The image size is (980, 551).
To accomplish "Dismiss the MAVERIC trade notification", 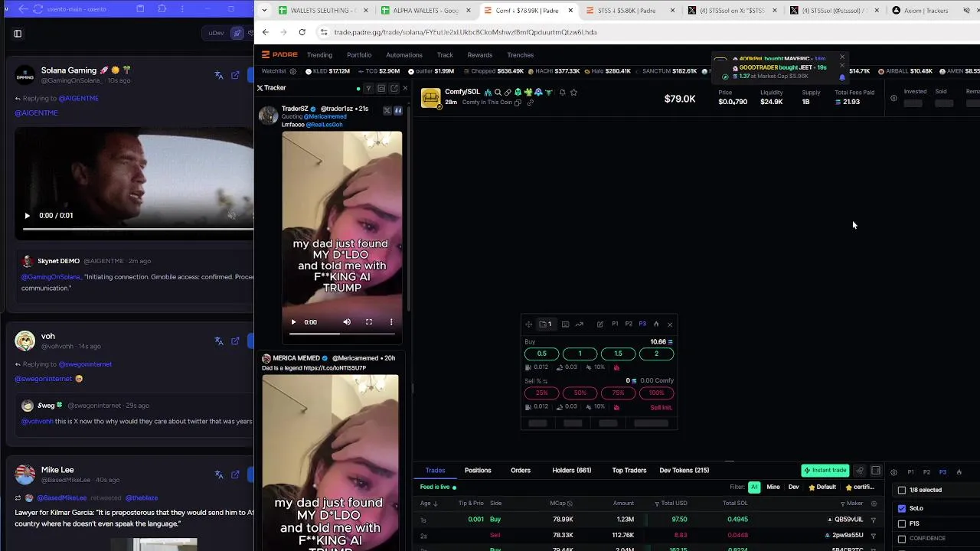I will coord(842,57).
